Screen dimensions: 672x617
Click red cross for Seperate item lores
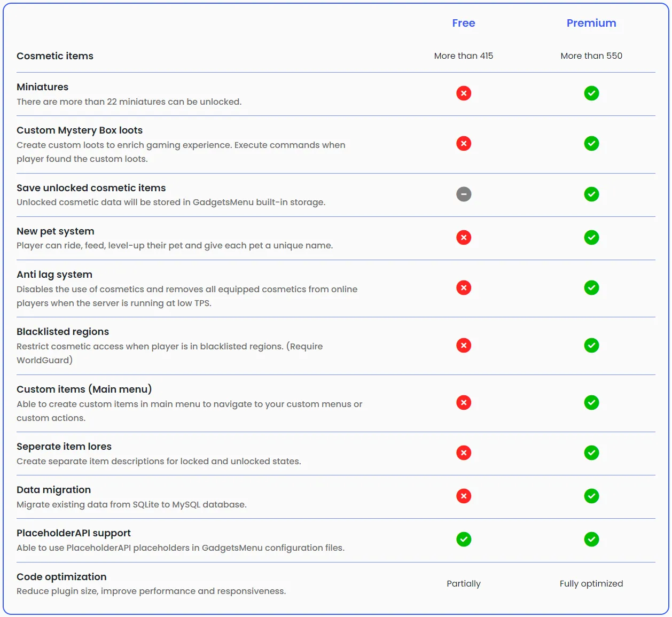click(x=463, y=453)
